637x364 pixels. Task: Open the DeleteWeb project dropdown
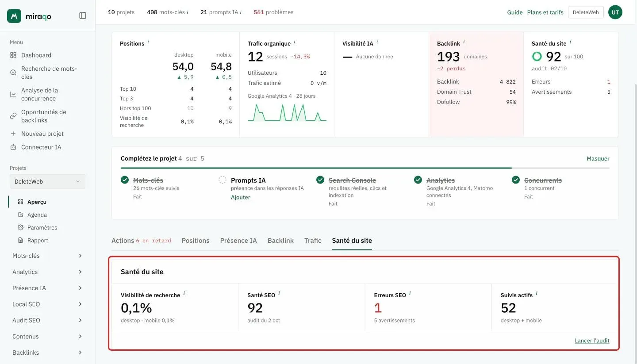click(x=47, y=181)
